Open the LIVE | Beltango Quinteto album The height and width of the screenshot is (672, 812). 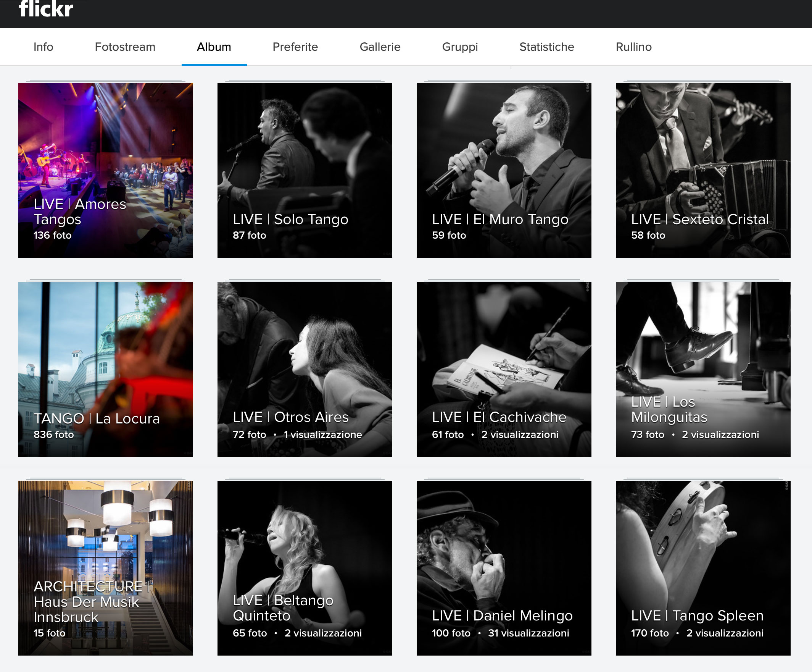point(305,568)
